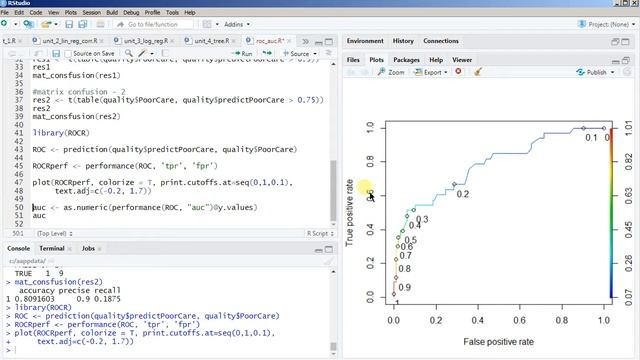Image resolution: width=640 pixels, height=360 pixels.
Task: Show more source tabs with chevron
Action: coord(305,41)
